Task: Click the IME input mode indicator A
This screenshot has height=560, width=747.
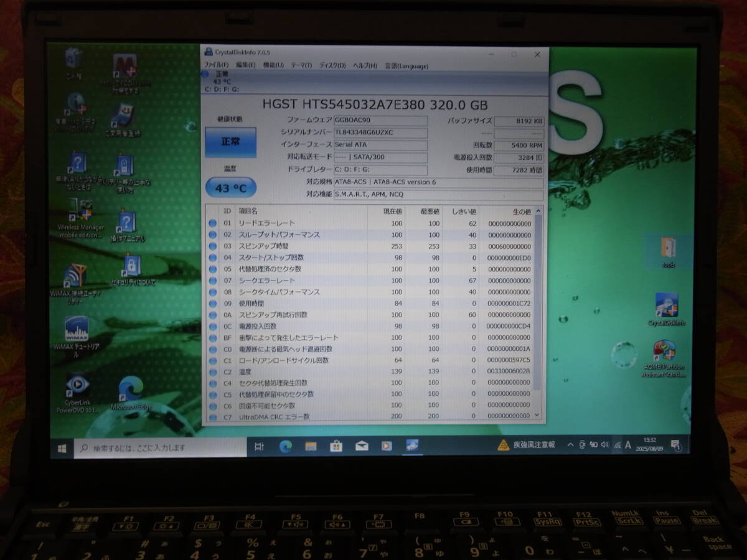Action: pos(627,445)
